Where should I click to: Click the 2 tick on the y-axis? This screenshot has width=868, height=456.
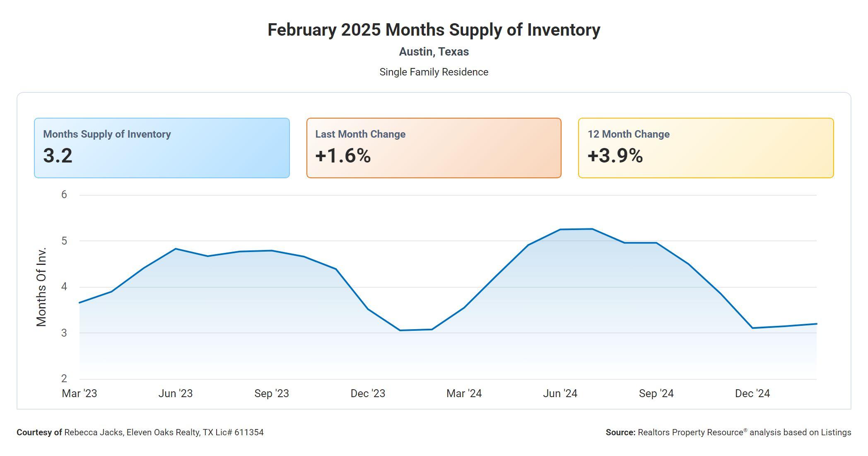click(x=64, y=378)
